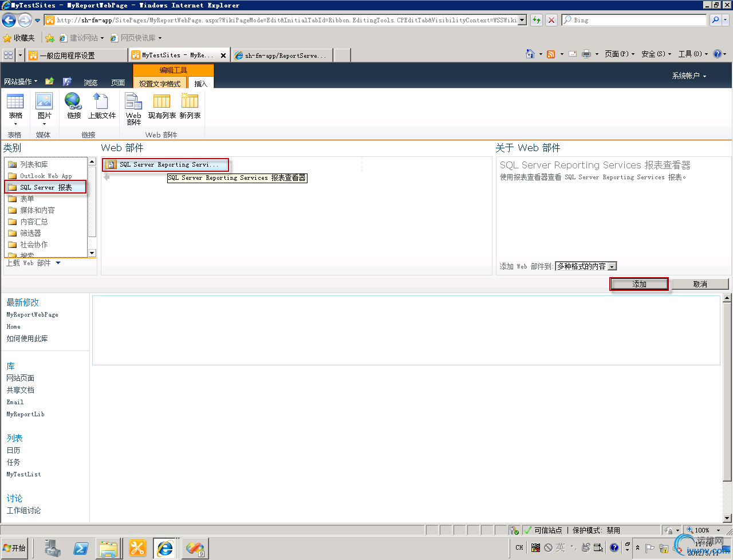The image size is (733, 560).
Task: Click the Windows Start button
Action: tap(14, 548)
